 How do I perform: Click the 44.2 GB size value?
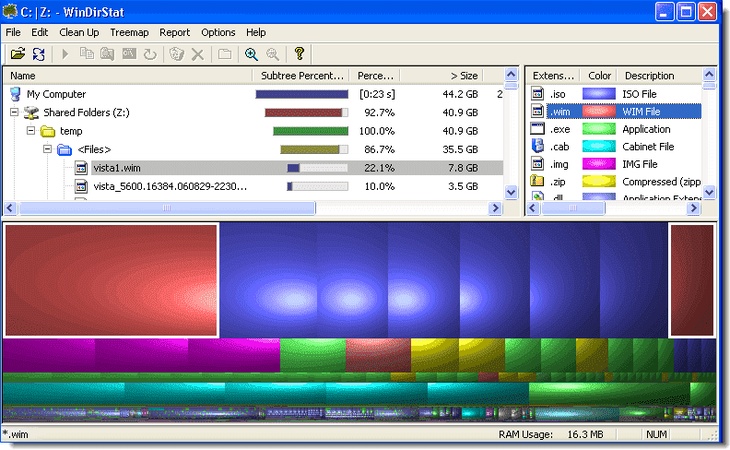coord(460,94)
